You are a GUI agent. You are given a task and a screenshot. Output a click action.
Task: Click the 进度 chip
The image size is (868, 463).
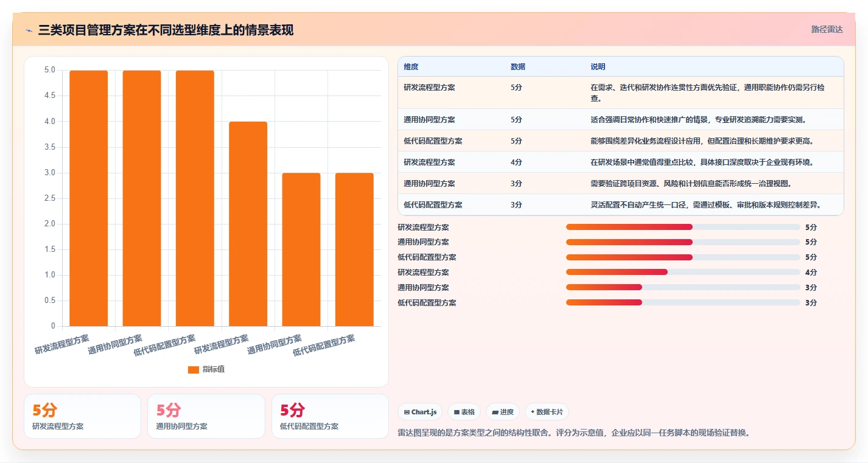503,412
